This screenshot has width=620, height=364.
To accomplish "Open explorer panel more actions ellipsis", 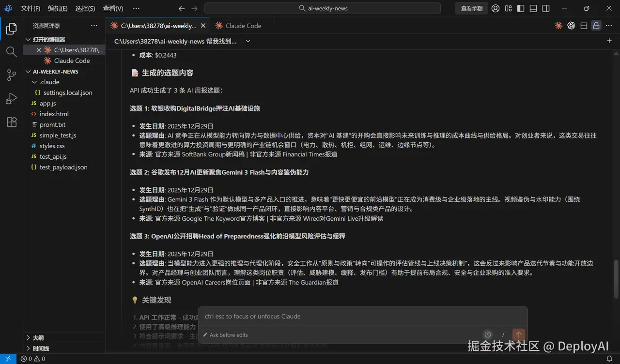I will point(94,26).
